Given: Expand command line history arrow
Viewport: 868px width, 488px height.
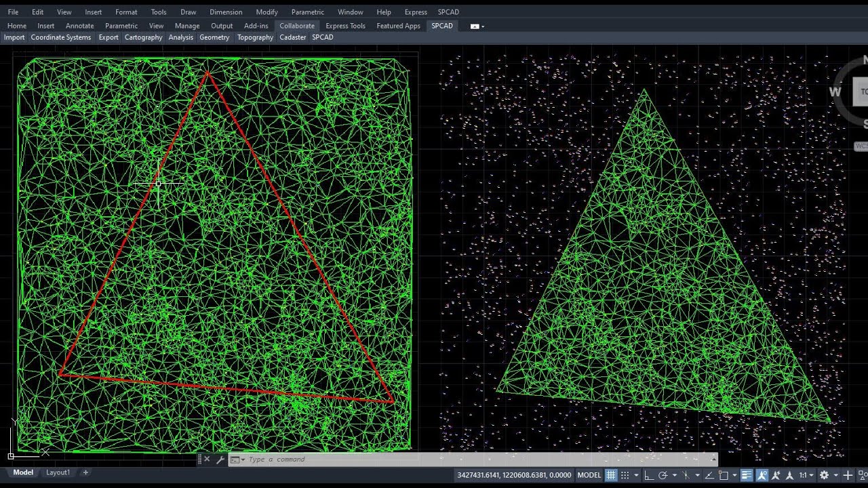Looking at the screenshot, I should [x=714, y=459].
